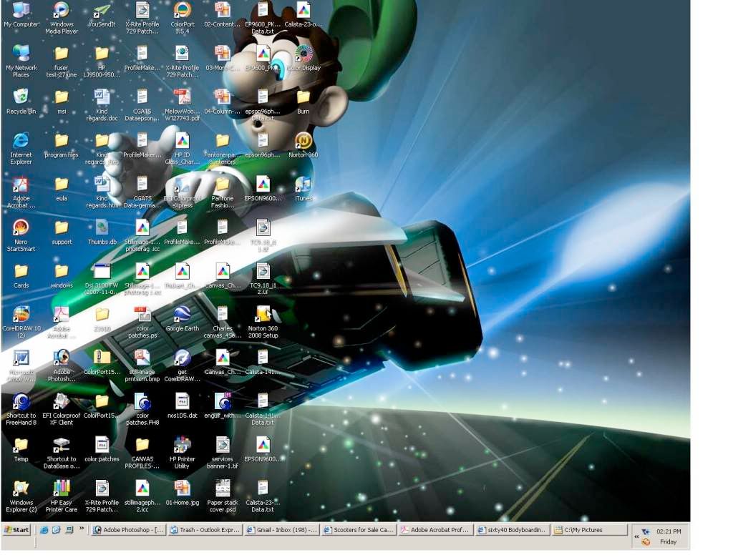The height and width of the screenshot is (560, 733).
Task: Launch the iTunes shortcut
Action: 303,189
